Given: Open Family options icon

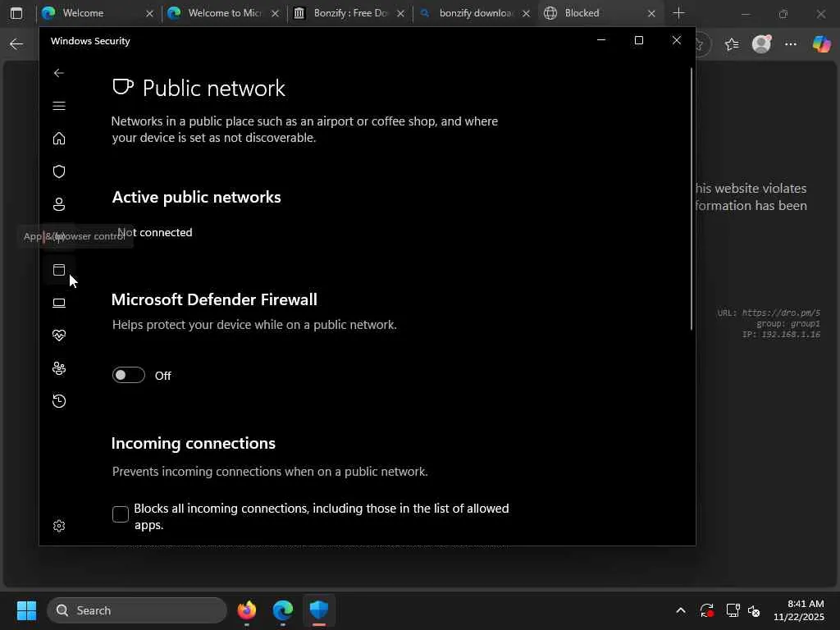Looking at the screenshot, I should pos(59,368).
